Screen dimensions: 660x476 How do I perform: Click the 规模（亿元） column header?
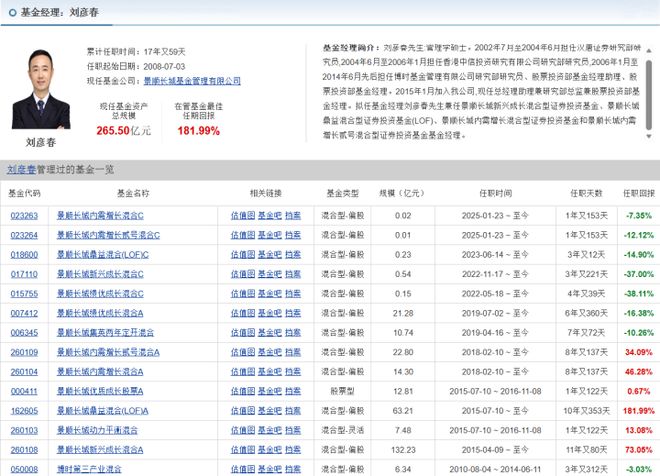(x=402, y=194)
